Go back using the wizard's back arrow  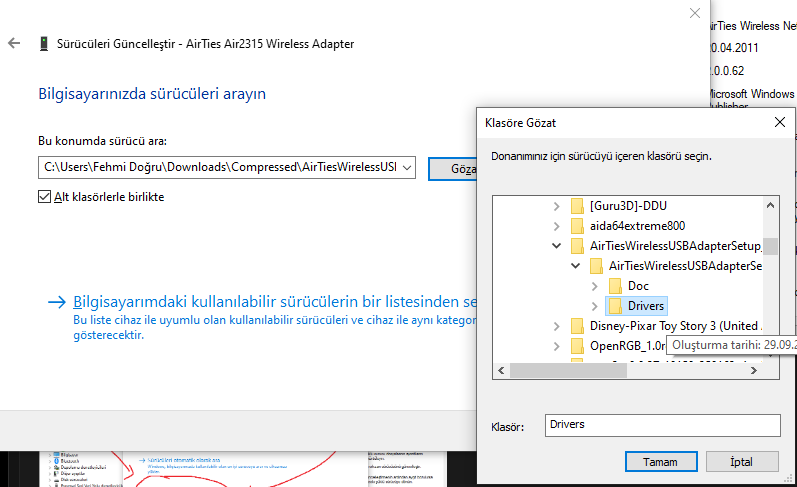click(14, 43)
